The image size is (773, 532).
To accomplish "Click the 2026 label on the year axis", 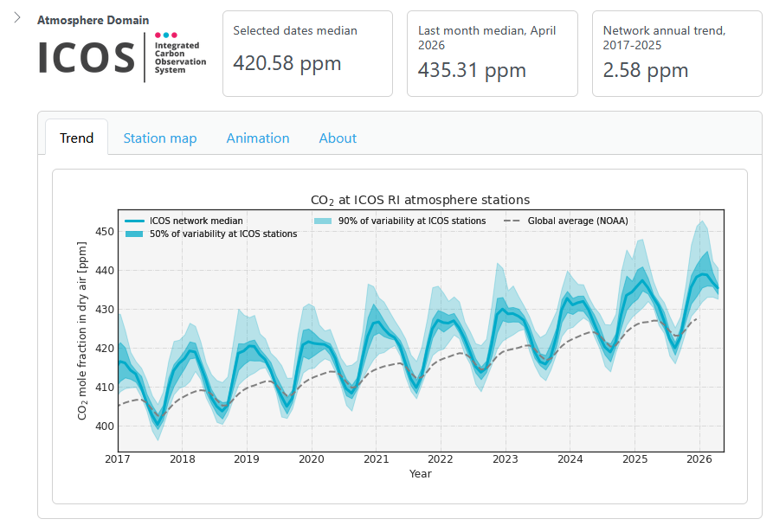I will [699, 459].
